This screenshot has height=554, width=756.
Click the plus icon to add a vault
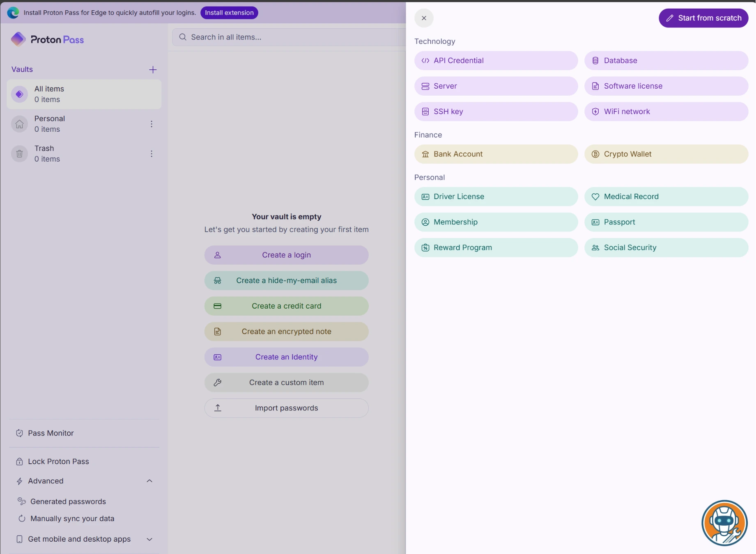click(x=153, y=70)
